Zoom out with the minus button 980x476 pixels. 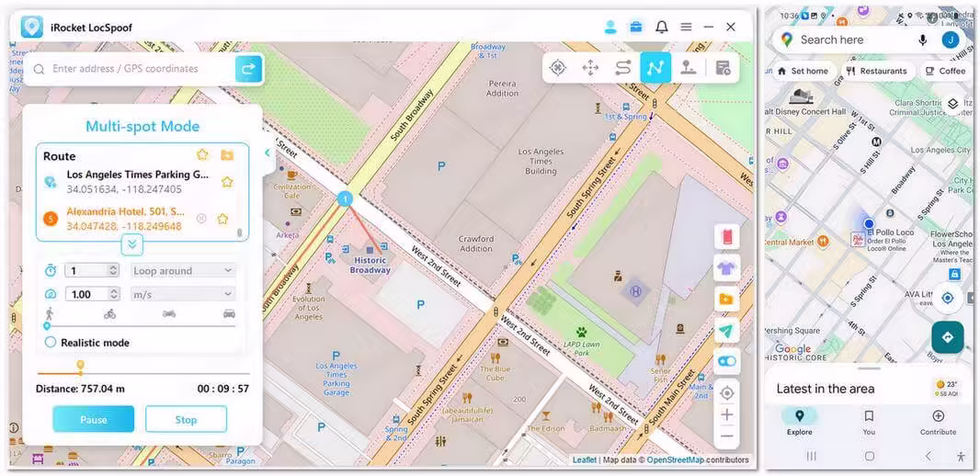[726, 436]
